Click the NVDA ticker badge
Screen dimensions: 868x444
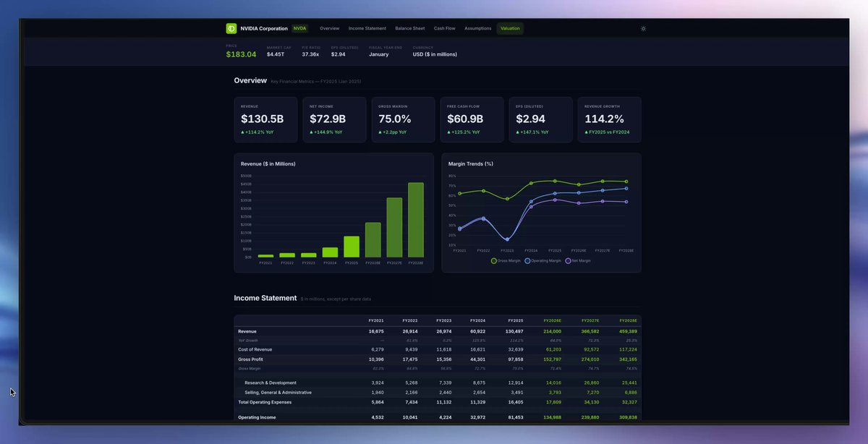tap(299, 28)
